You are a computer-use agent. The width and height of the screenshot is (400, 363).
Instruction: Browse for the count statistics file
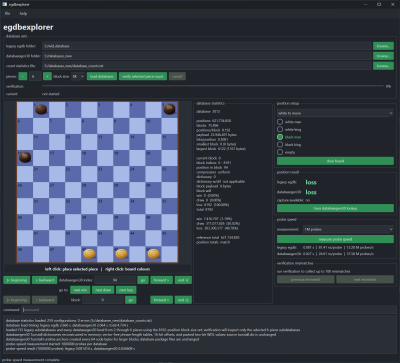[383, 66]
